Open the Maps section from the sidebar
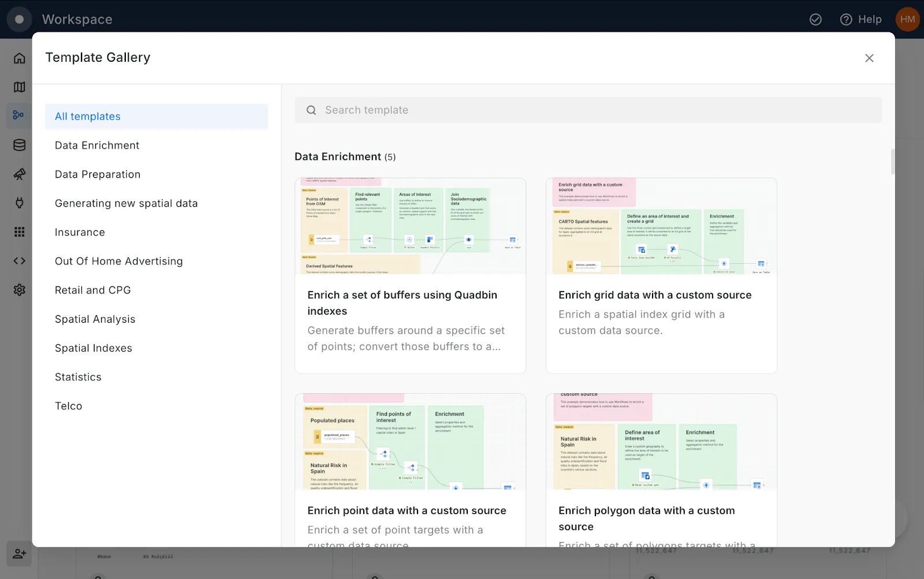The width and height of the screenshot is (924, 579). pyautogui.click(x=19, y=87)
